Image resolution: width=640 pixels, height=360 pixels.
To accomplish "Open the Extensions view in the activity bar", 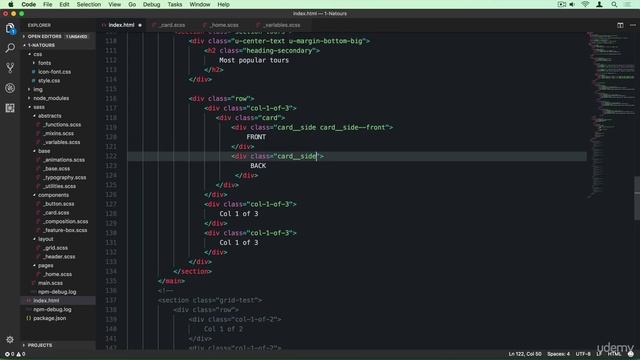I will coord(10,108).
